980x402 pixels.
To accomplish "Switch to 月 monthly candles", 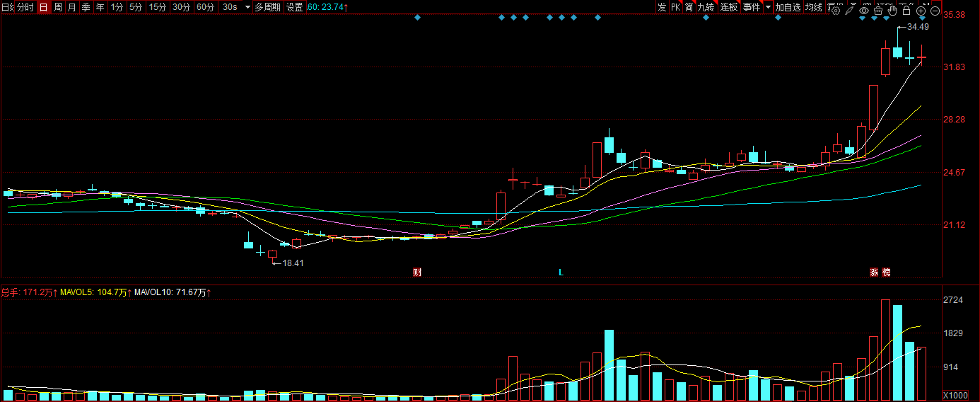I will (71, 7).
